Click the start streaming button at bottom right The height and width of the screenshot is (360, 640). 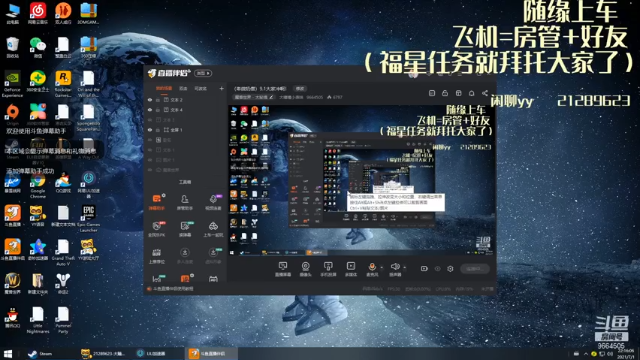click(x=475, y=269)
